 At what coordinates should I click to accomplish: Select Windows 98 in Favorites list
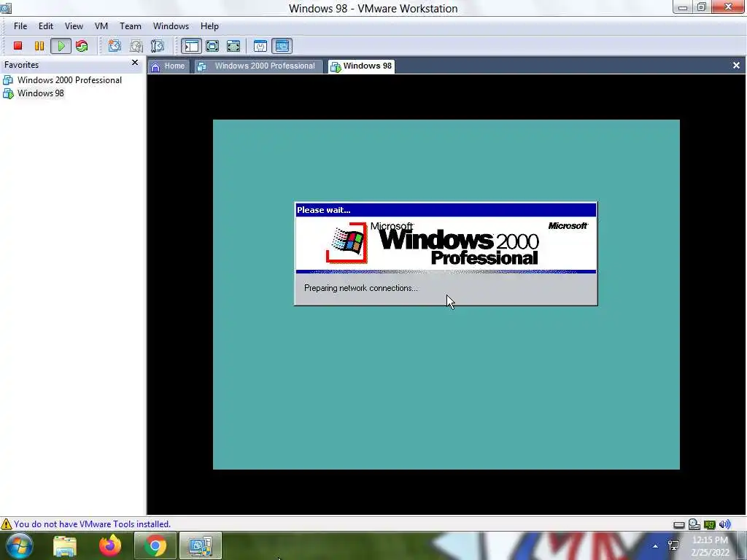[34, 93]
